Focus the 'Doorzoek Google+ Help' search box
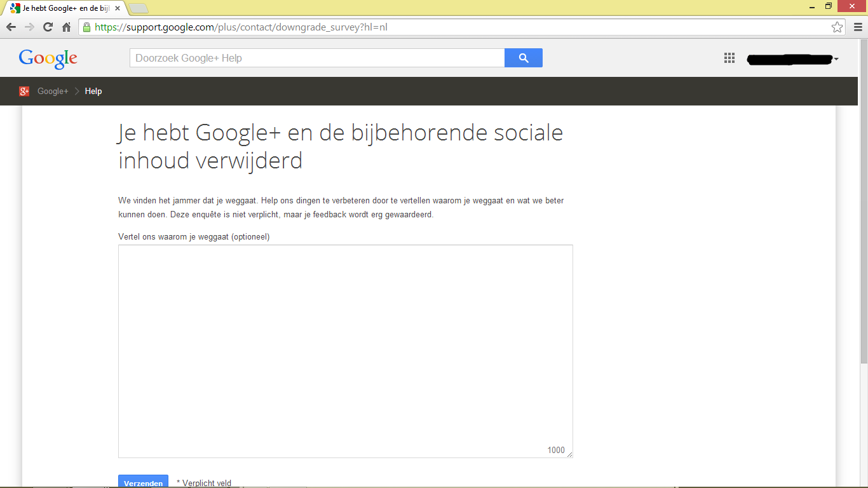This screenshot has height=488, width=868. point(317,58)
